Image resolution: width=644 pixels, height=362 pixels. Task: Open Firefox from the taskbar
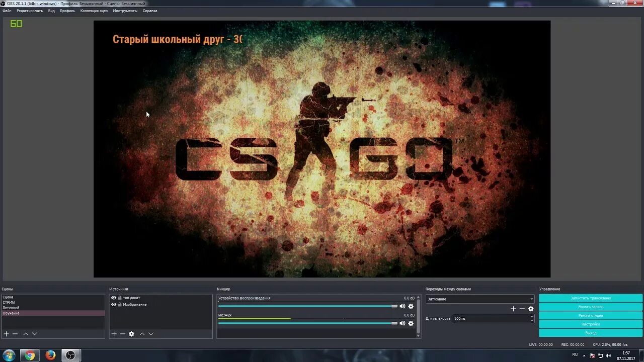50,355
